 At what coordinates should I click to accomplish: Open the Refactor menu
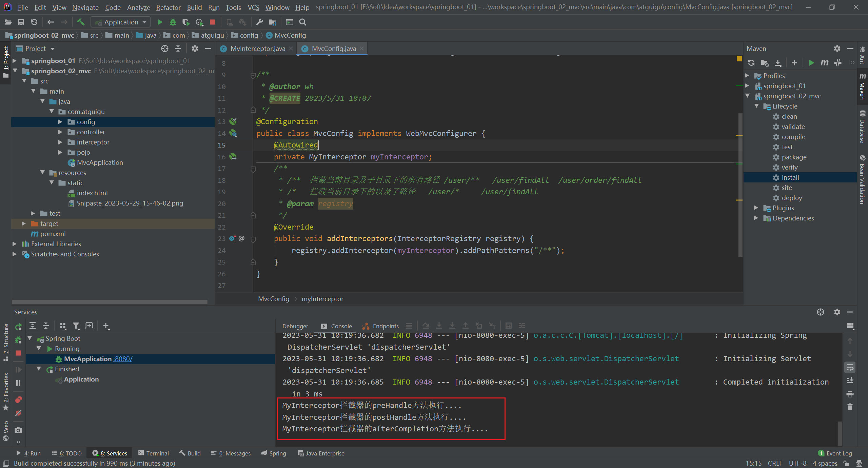click(x=168, y=7)
